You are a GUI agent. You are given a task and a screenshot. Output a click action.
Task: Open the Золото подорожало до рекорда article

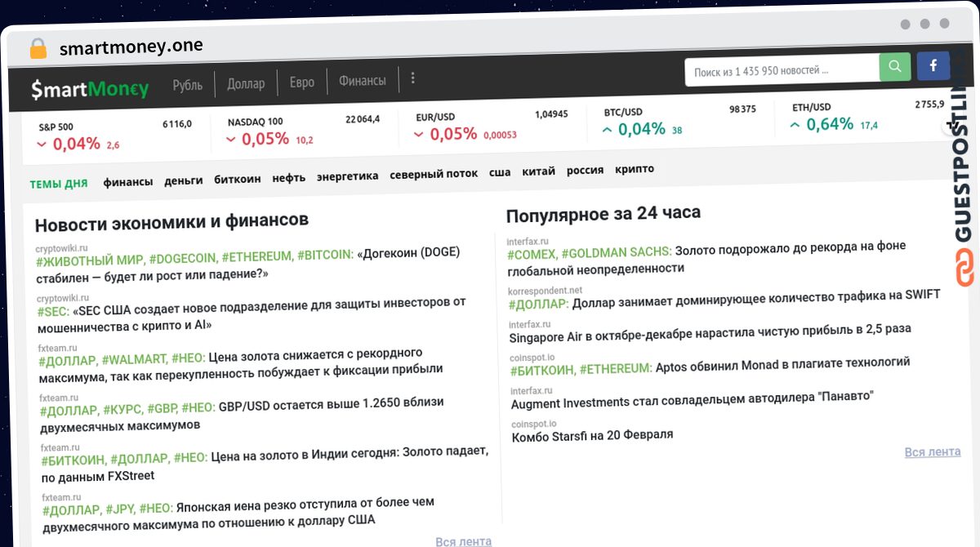pyautogui.click(x=707, y=256)
